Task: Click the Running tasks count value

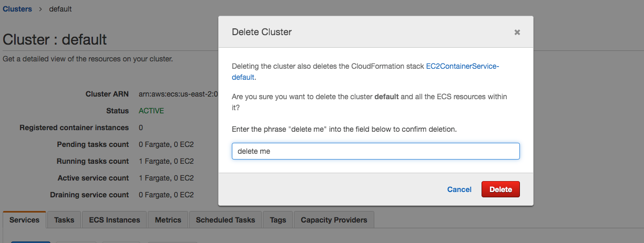Action: 166,161
